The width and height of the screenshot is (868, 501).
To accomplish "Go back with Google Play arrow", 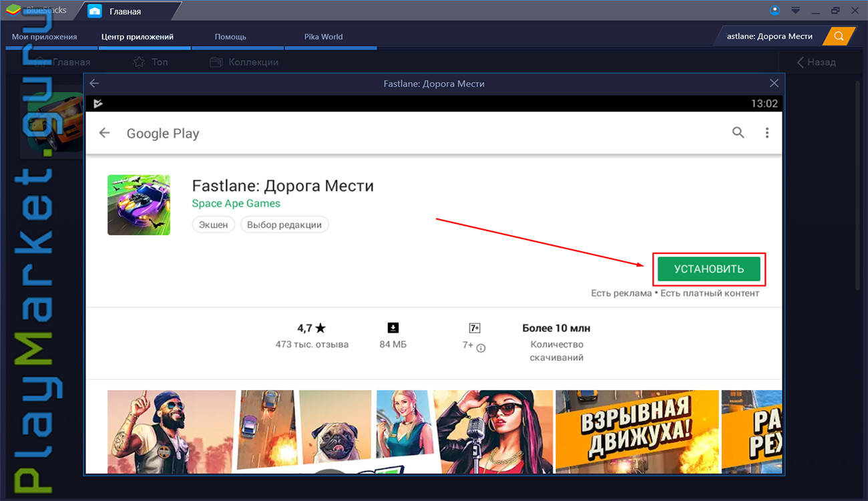I will (104, 133).
